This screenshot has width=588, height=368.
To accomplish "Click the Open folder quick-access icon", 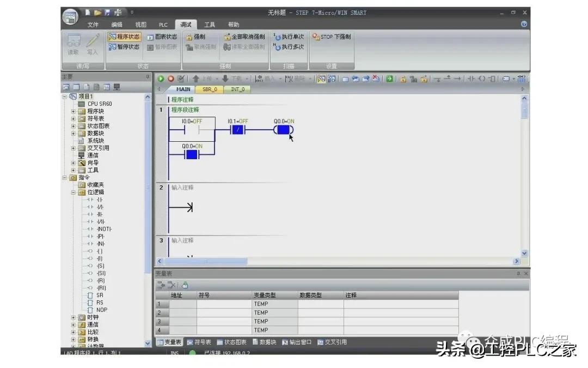I will (x=97, y=13).
